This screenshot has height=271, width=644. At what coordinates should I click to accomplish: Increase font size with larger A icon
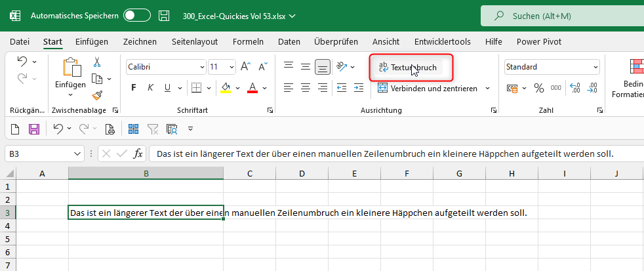tap(246, 67)
